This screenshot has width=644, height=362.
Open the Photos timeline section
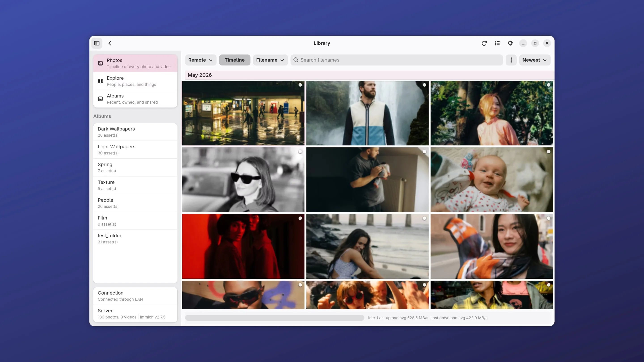point(135,63)
